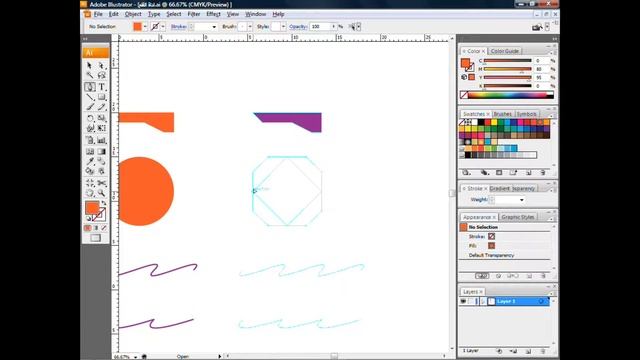Switch to the Color Guide tab
This screenshot has height=360, width=640.
(504, 51)
